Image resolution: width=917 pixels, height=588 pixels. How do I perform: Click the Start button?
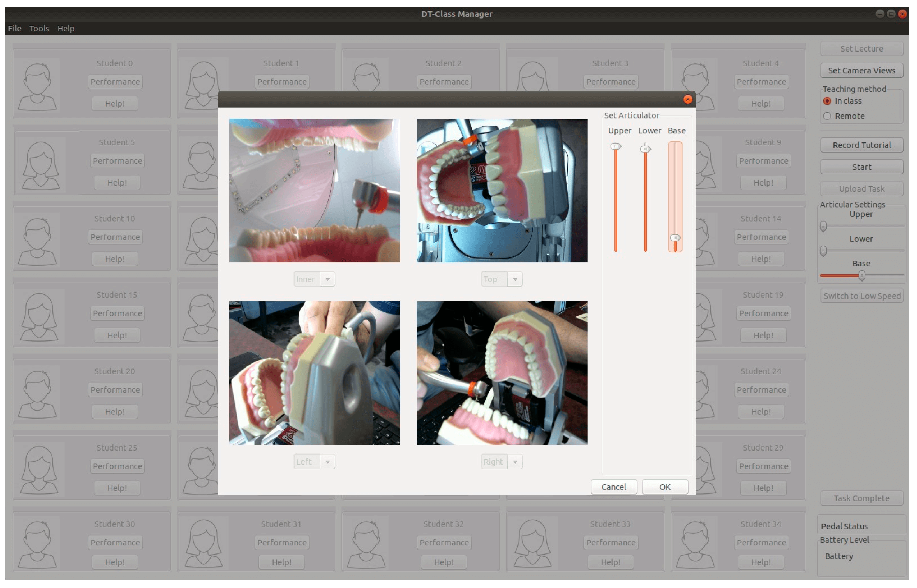pos(862,167)
